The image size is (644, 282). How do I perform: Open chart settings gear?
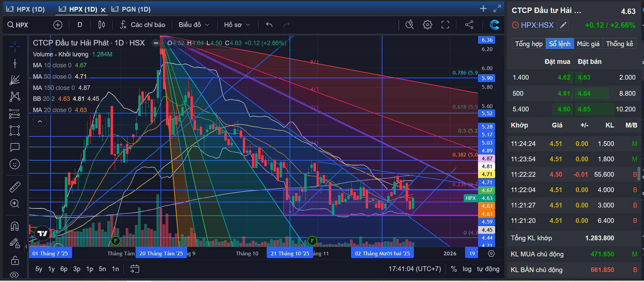(428, 25)
